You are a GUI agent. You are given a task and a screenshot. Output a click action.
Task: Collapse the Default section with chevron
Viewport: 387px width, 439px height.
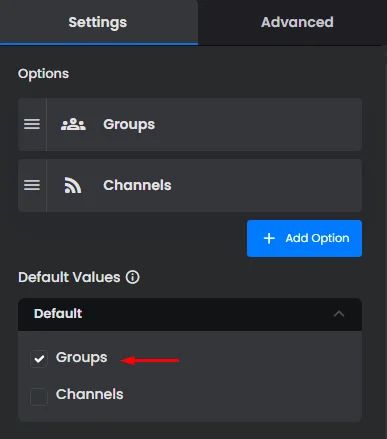pyautogui.click(x=339, y=314)
